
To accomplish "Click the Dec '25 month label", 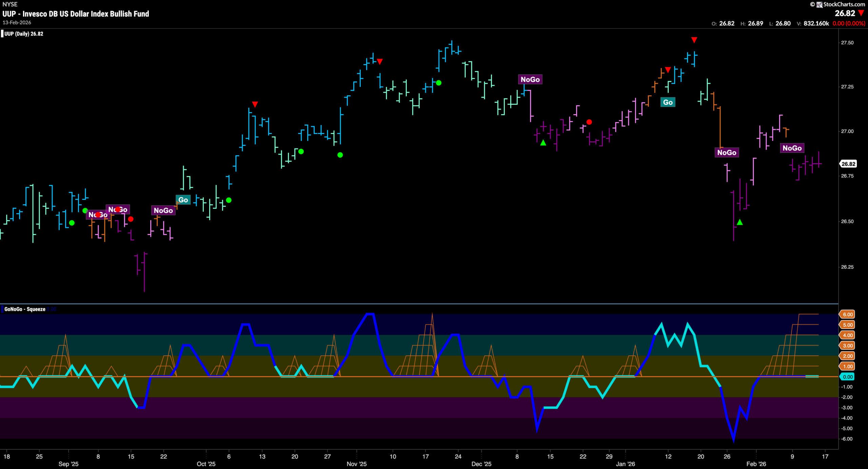I will tap(481, 464).
